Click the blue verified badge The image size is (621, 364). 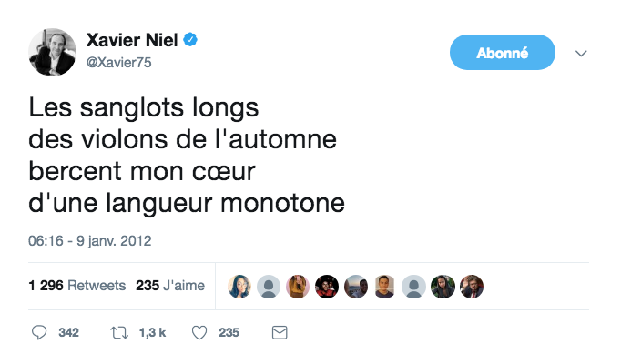pyautogui.click(x=193, y=40)
